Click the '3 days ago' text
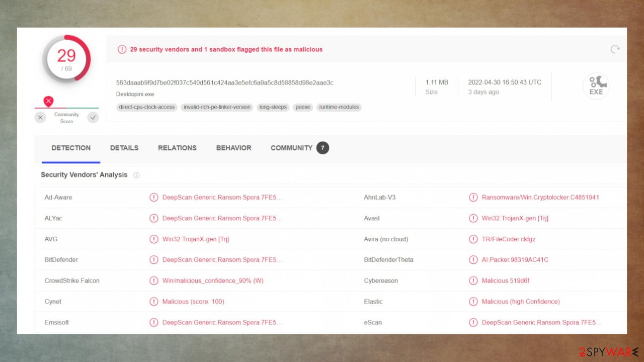The height and width of the screenshot is (362, 644). [x=484, y=92]
